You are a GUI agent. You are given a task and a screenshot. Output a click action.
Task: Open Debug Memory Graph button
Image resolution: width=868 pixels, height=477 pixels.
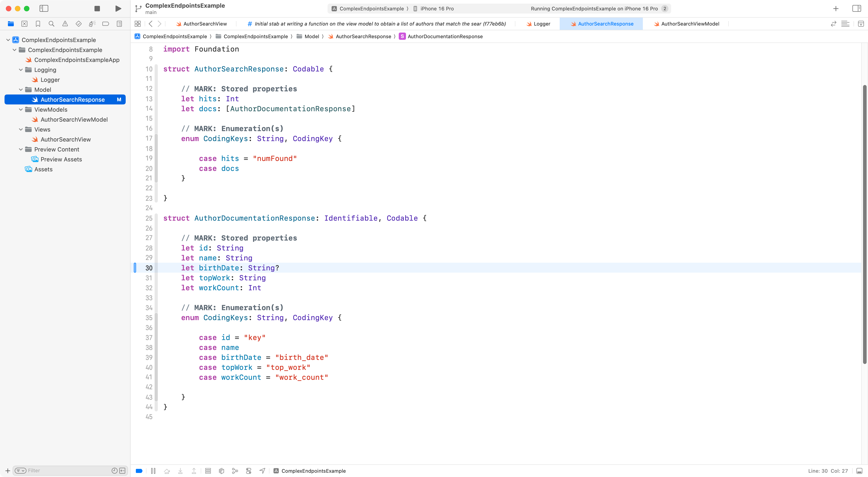(x=235, y=471)
